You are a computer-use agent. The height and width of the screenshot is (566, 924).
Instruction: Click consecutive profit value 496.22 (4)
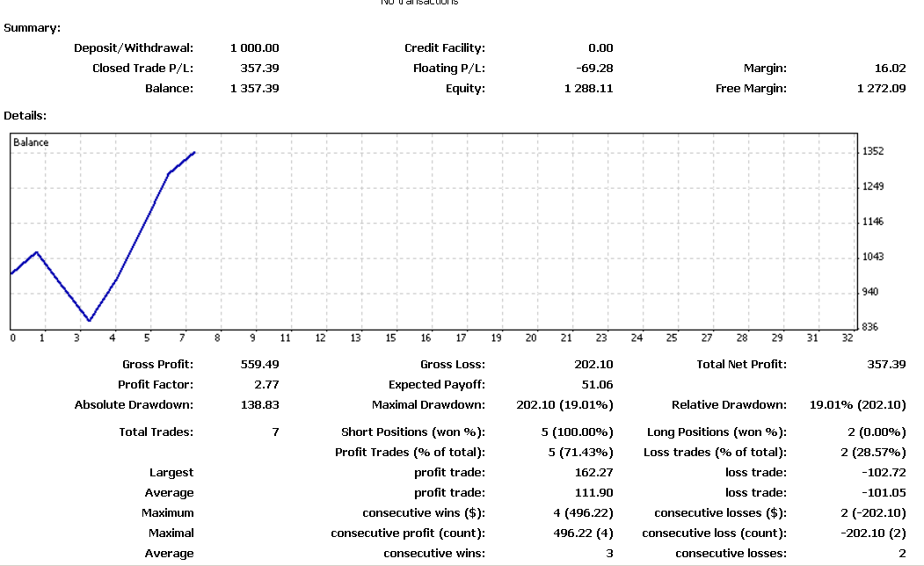click(x=584, y=533)
